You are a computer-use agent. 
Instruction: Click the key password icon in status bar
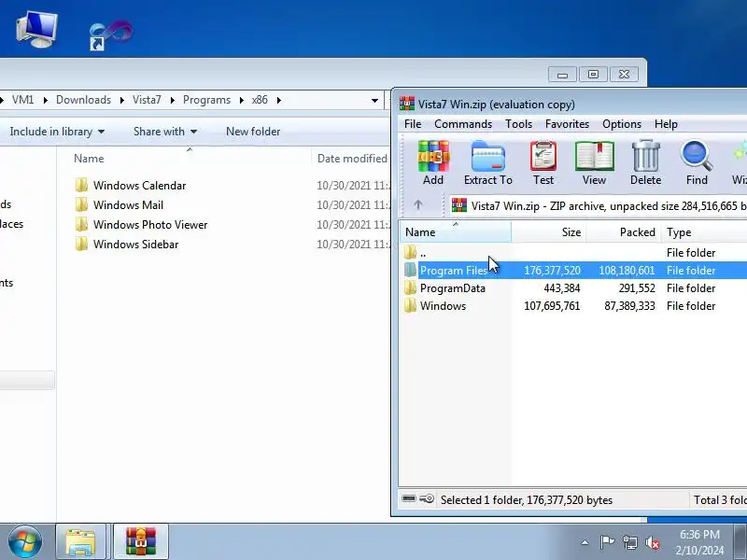(x=427, y=499)
